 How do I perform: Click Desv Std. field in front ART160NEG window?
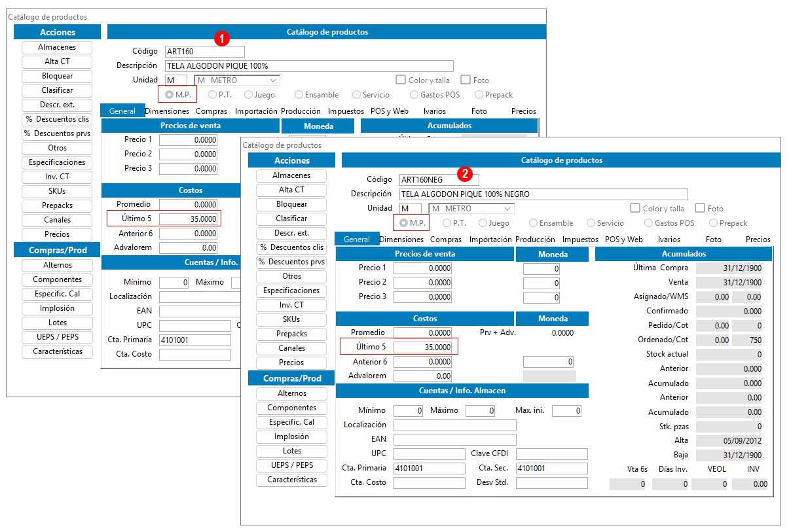(x=551, y=483)
